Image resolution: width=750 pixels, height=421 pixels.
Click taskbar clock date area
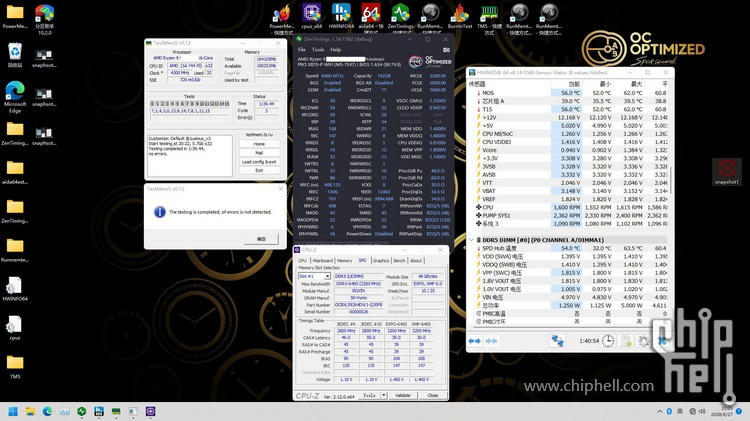(724, 411)
